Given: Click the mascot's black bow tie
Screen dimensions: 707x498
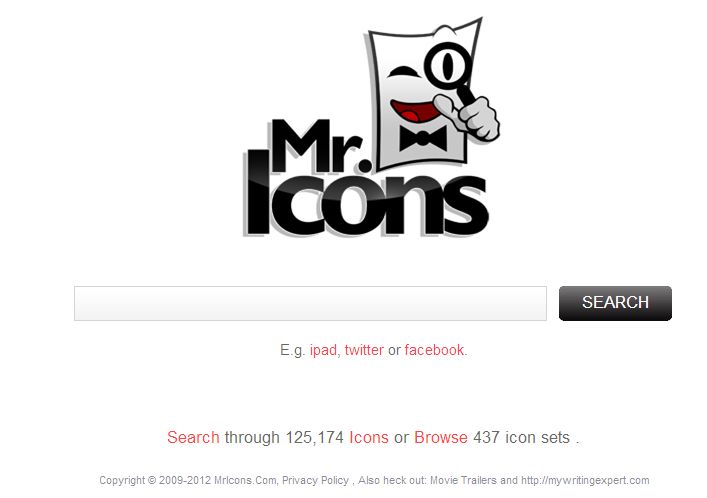Looking at the screenshot, I should point(423,138).
